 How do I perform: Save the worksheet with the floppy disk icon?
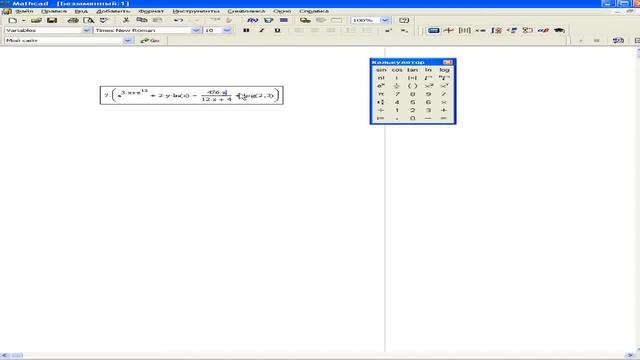tap(52, 20)
